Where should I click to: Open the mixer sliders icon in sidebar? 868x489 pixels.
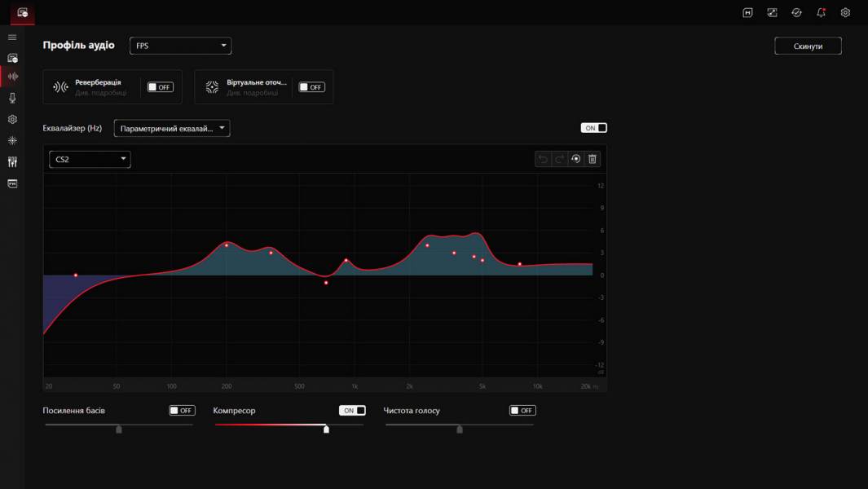12,161
